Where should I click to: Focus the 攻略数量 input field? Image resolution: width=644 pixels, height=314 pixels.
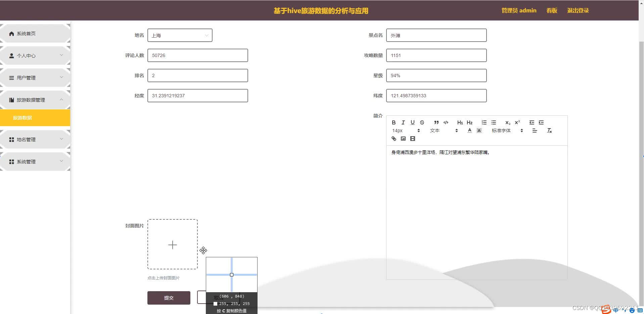(436, 55)
